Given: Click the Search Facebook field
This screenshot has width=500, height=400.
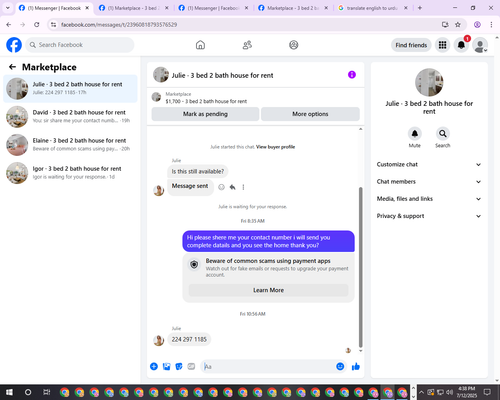Looking at the screenshot, I should point(80,45).
